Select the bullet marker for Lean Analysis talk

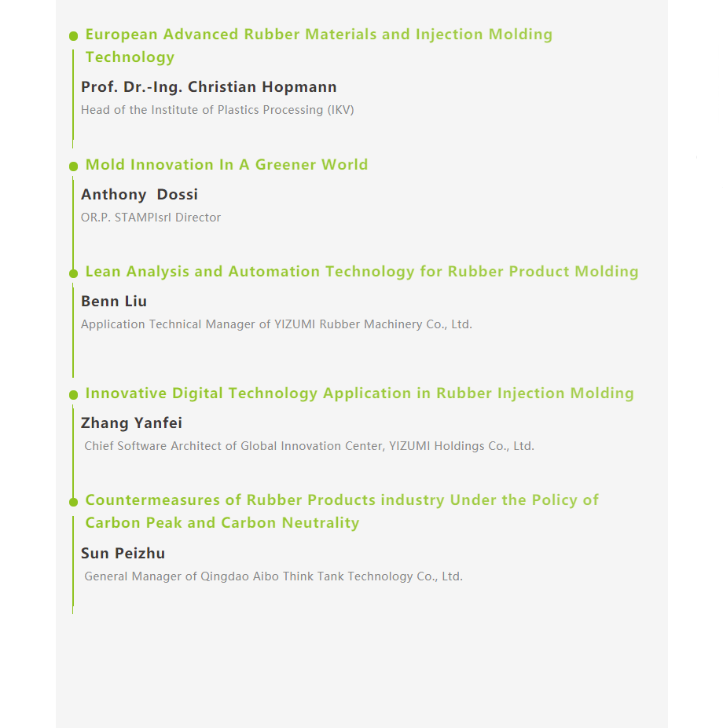click(73, 273)
